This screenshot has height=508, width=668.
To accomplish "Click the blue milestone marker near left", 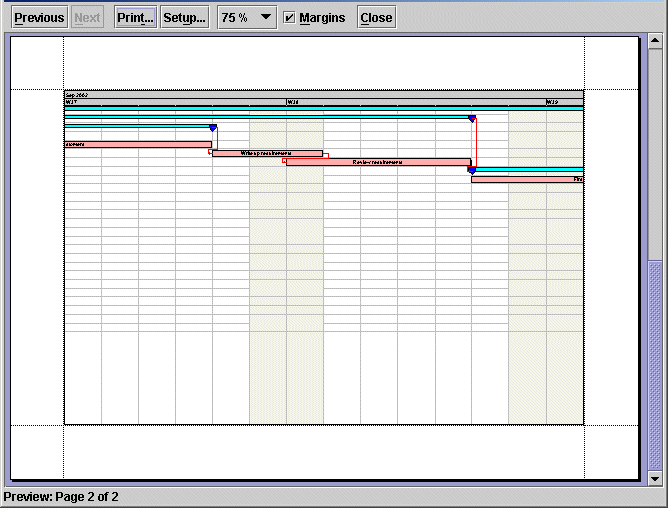I will tap(213, 128).
